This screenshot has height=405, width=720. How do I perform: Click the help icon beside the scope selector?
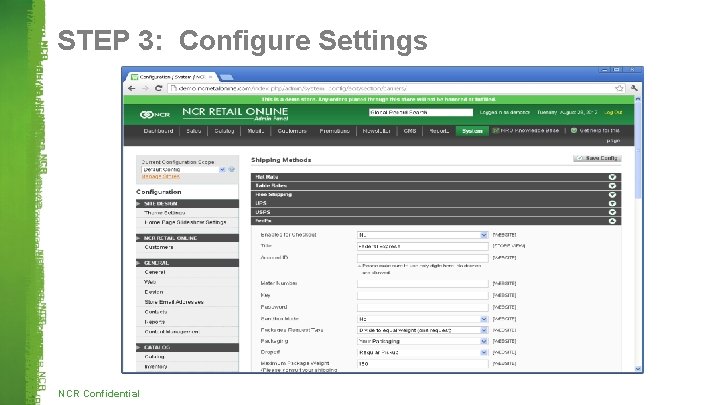pos(232,169)
